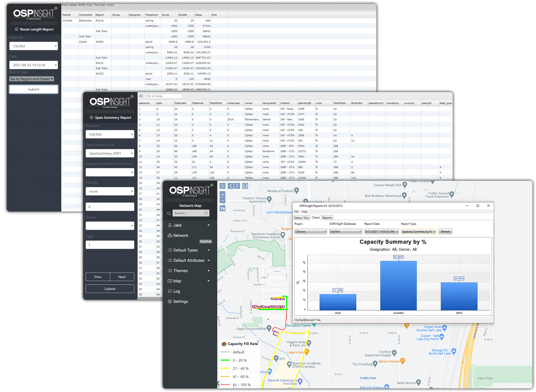Viewport: 536px width, 392px height.
Task: Open the Help menu in OSPInsight Reports
Action: pyautogui.click(x=304, y=212)
